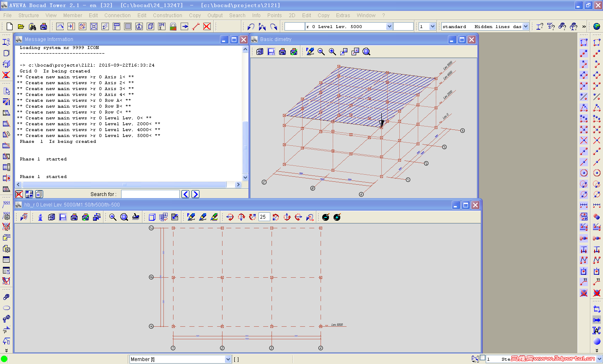The height and width of the screenshot is (364, 603).
Task: Expand more toolbar buttons with double chevron
Action: (x=584, y=26)
